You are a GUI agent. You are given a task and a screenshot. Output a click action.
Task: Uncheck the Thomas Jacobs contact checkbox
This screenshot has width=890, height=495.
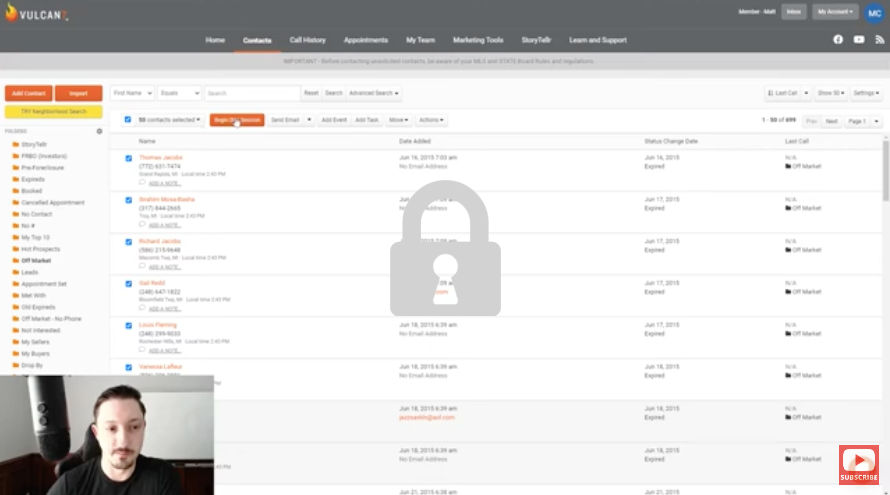pos(128,158)
